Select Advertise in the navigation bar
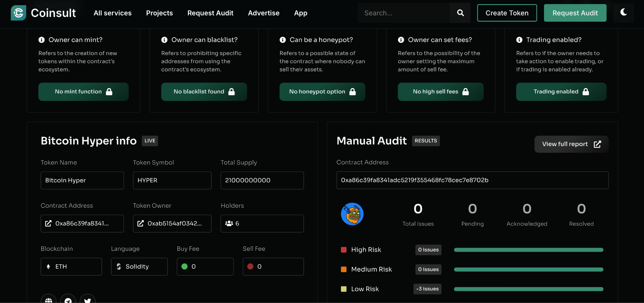Screen dimensions: 644x303 point(264,13)
